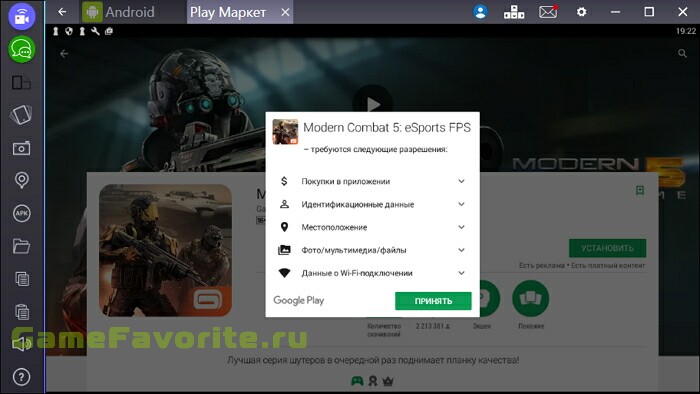
Task: Click the Google Play logo text
Action: [299, 300]
